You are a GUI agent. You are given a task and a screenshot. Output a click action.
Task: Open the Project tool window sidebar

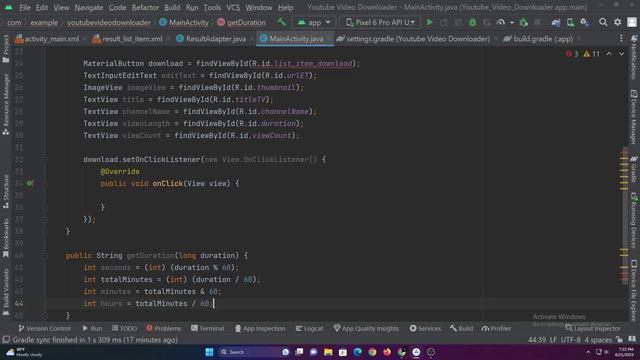[x=6, y=49]
